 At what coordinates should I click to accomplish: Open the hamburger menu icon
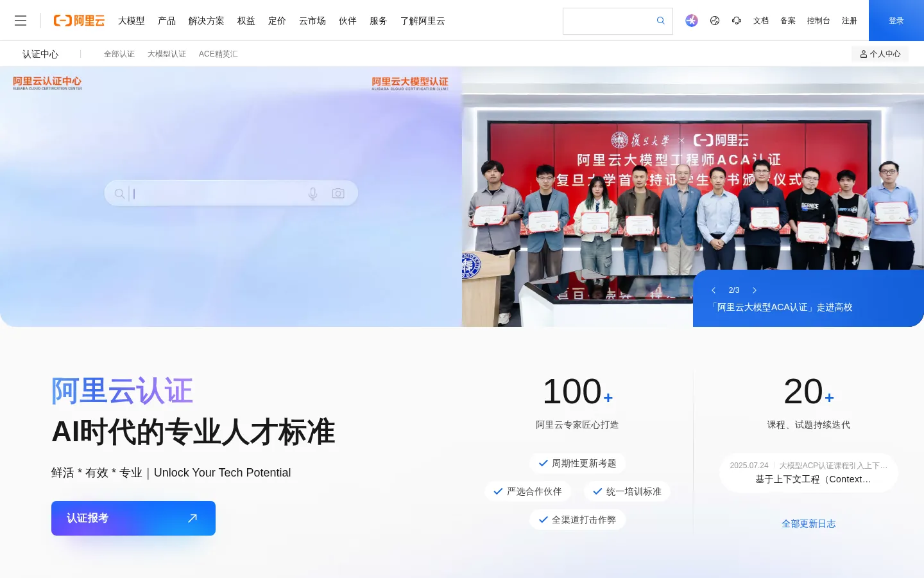21,21
